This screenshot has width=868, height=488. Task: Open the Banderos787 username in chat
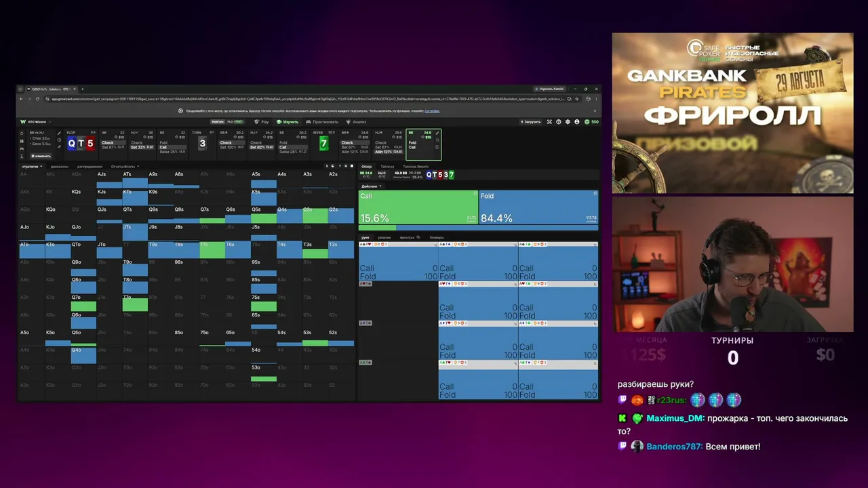(x=675, y=447)
